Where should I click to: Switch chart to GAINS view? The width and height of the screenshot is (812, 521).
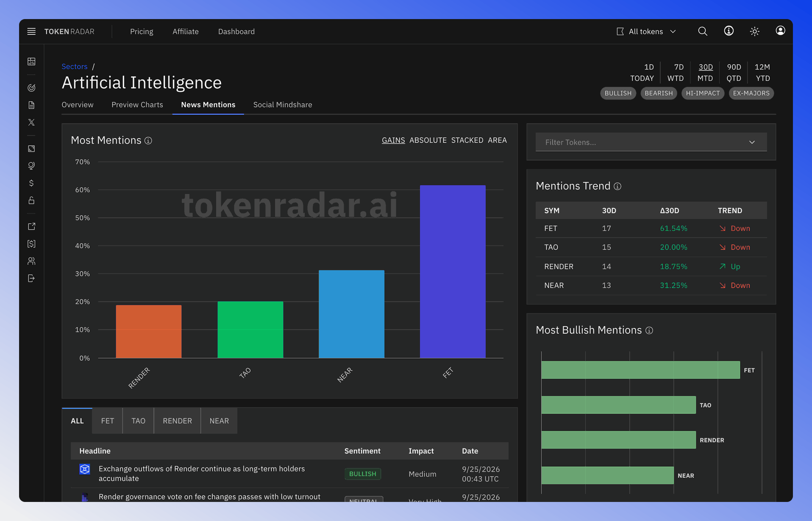click(x=393, y=140)
